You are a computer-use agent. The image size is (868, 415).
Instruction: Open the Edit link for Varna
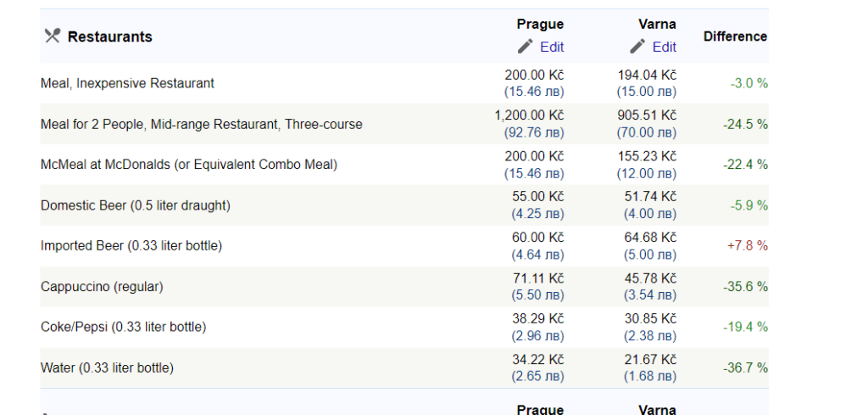click(665, 47)
